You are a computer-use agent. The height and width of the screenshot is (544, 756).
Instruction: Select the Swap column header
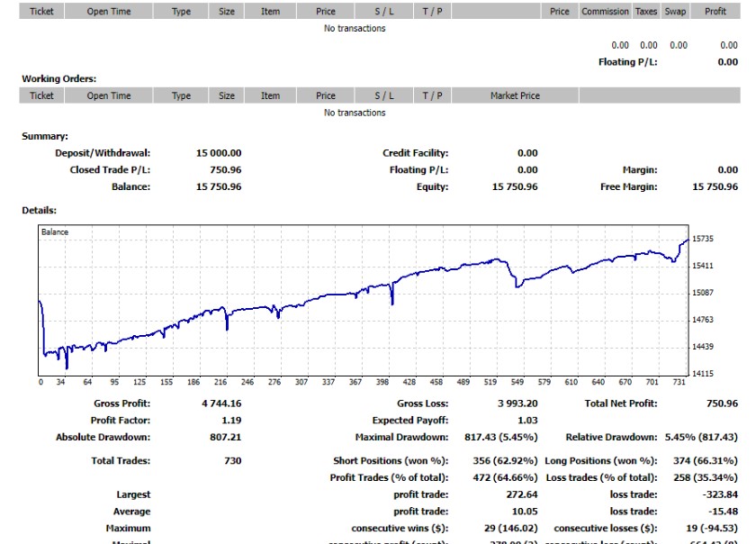pyautogui.click(x=674, y=12)
